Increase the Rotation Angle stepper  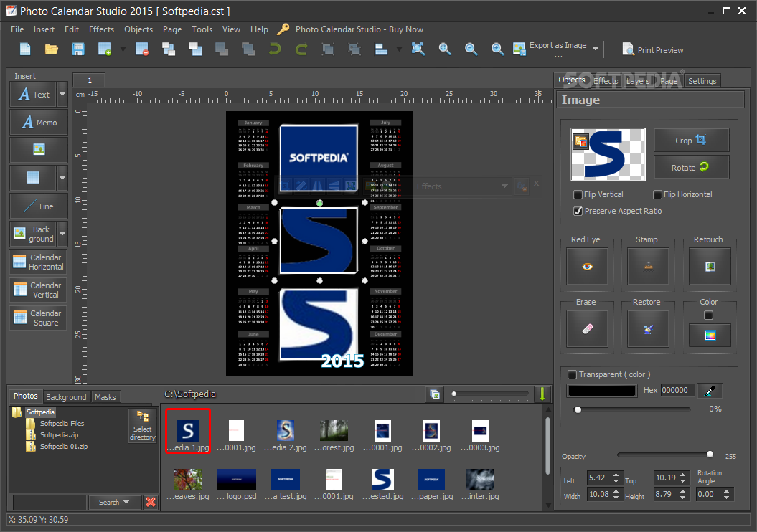pyautogui.click(x=727, y=491)
